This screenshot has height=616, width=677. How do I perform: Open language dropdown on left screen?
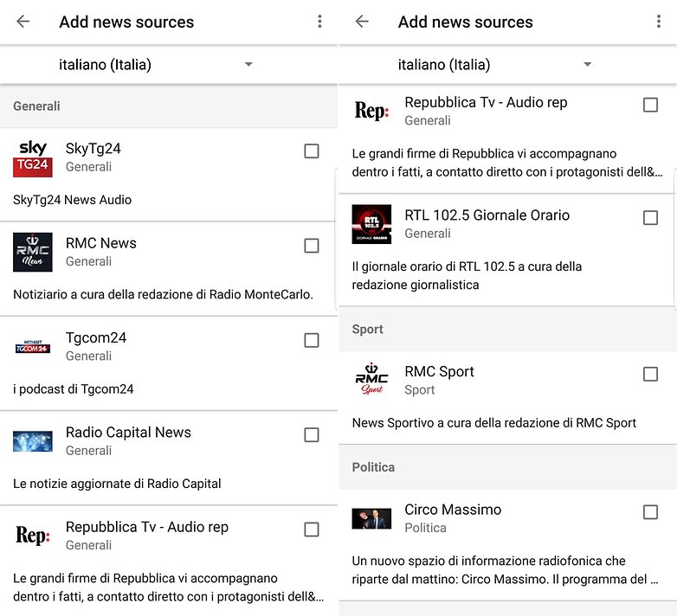click(x=156, y=65)
